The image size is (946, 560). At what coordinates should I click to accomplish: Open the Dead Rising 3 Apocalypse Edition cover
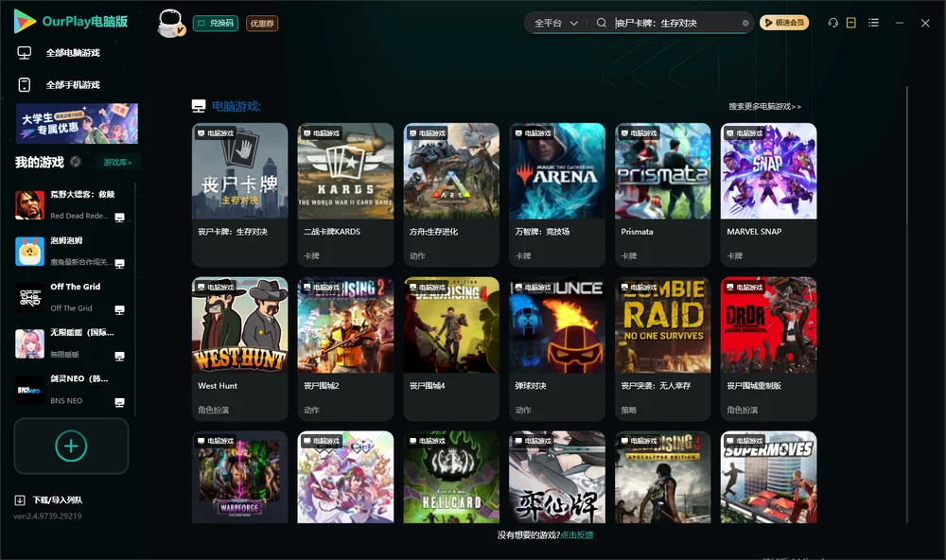(x=663, y=477)
